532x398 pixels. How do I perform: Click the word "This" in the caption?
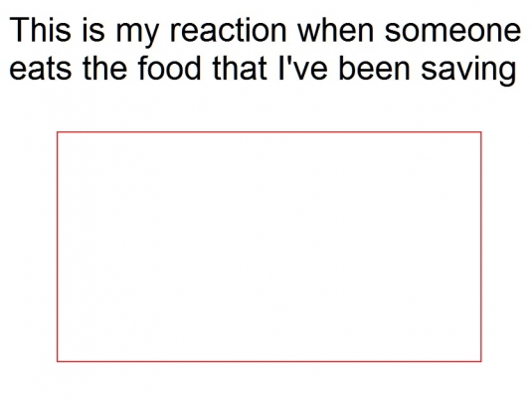[41, 30]
